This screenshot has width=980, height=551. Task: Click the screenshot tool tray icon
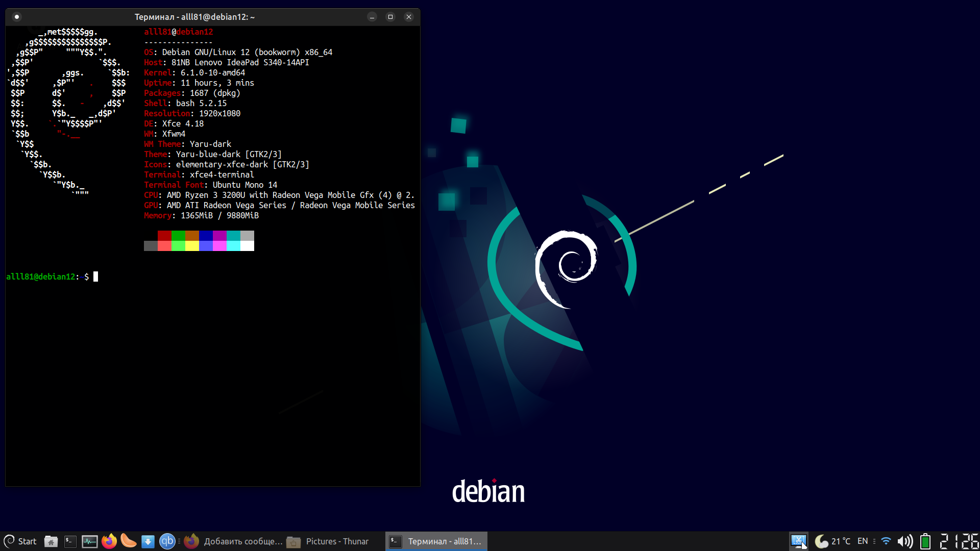point(798,541)
